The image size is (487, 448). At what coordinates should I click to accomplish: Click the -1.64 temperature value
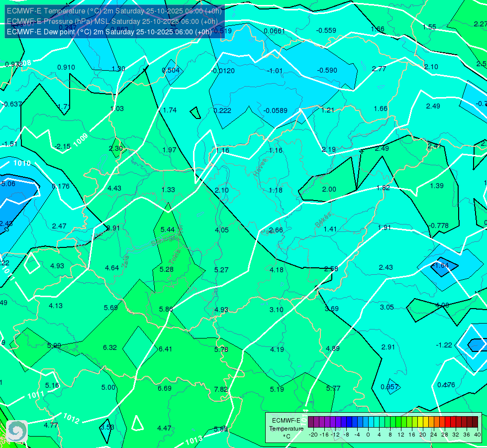point(440,265)
